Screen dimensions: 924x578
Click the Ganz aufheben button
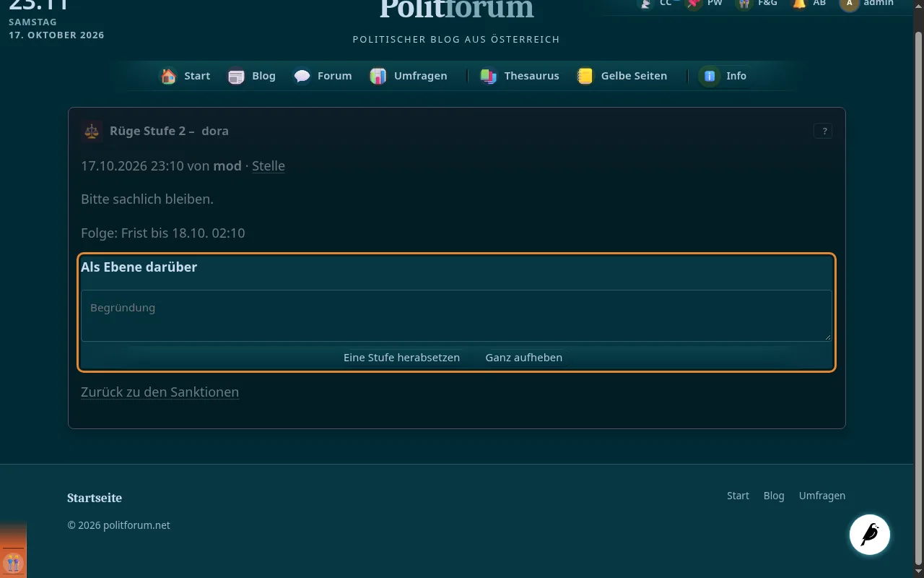[524, 358]
